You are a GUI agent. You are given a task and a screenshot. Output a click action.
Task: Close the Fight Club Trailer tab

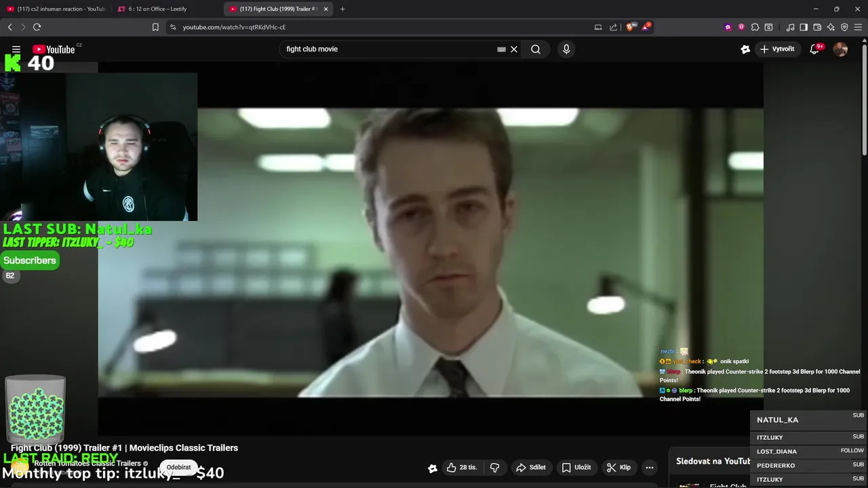point(326,9)
